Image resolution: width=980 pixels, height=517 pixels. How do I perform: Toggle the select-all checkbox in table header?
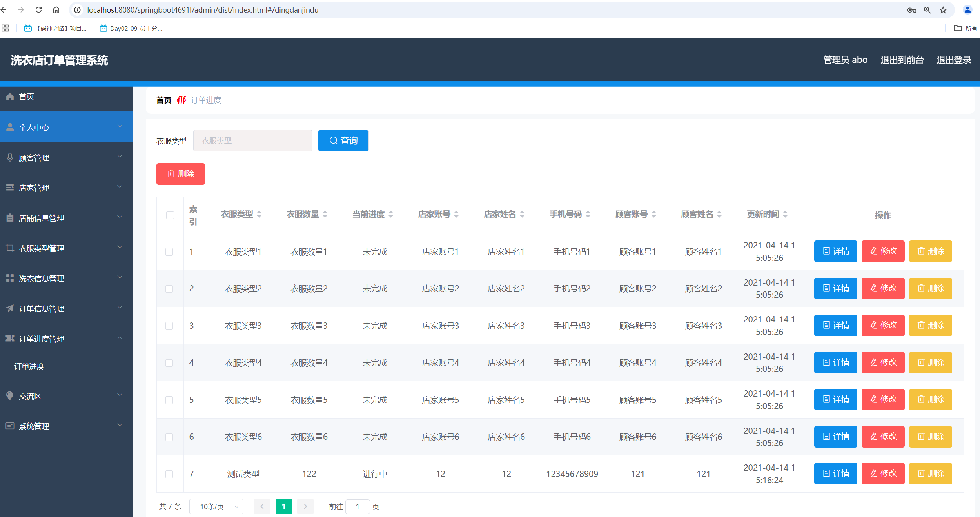[x=170, y=215]
